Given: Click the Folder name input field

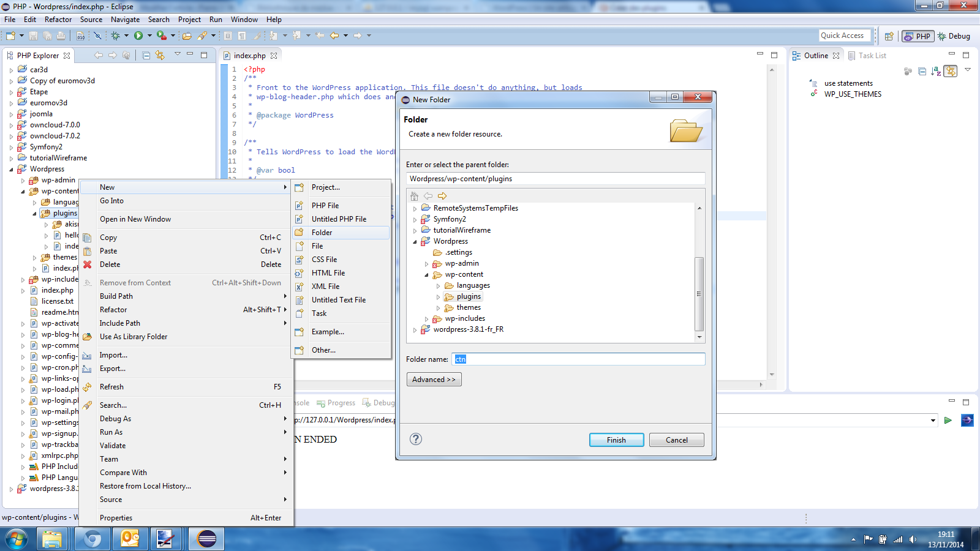Looking at the screenshot, I should click(578, 359).
